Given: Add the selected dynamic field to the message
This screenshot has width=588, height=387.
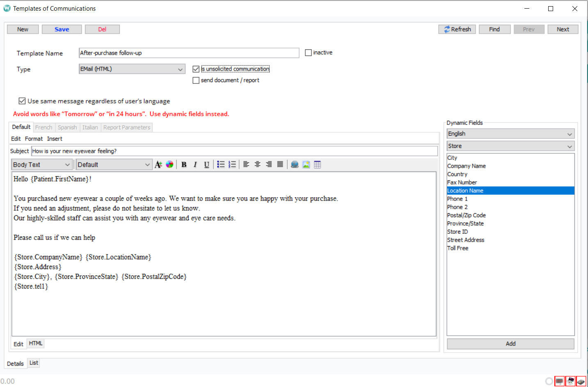Looking at the screenshot, I should (x=510, y=343).
